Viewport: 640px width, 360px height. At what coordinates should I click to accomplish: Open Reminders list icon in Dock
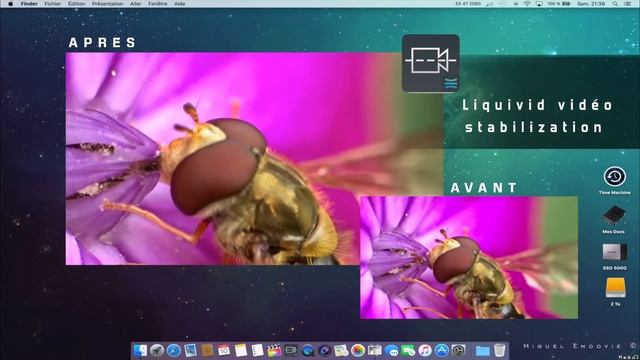point(257,350)
